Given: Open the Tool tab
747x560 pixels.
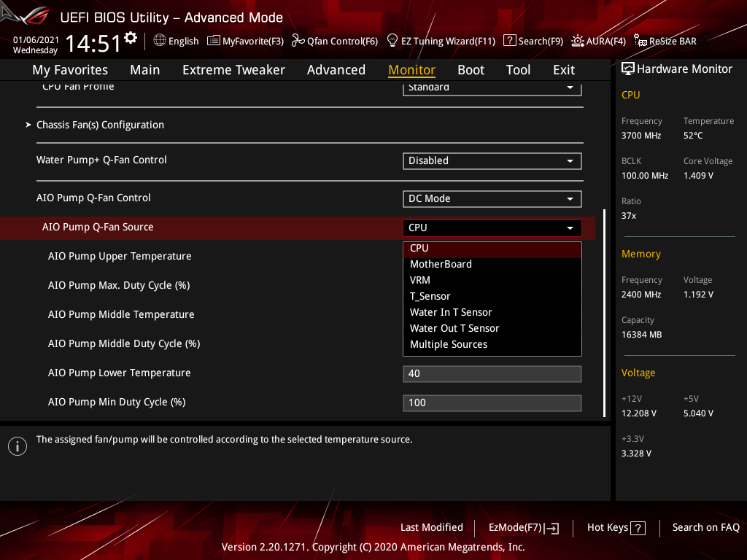Looking at the screenshot, I should pos(518,70).
